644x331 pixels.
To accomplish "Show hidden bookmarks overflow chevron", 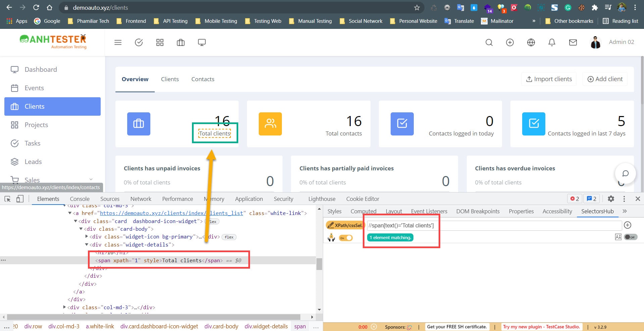I will pyautogui.click(x=534, y=21).
